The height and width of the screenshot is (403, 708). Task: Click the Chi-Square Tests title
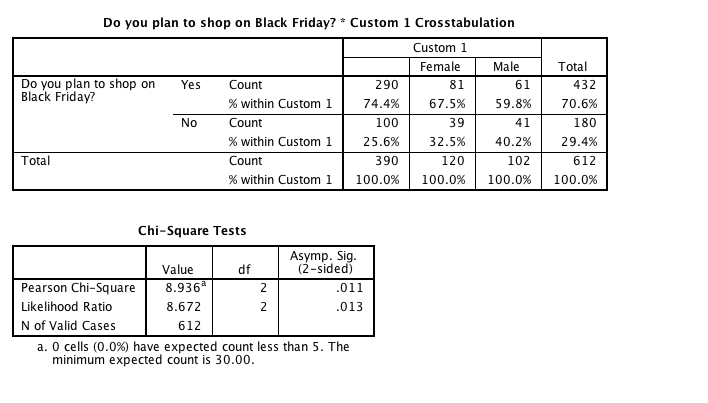pyautogui.click(x=192, y=231)
